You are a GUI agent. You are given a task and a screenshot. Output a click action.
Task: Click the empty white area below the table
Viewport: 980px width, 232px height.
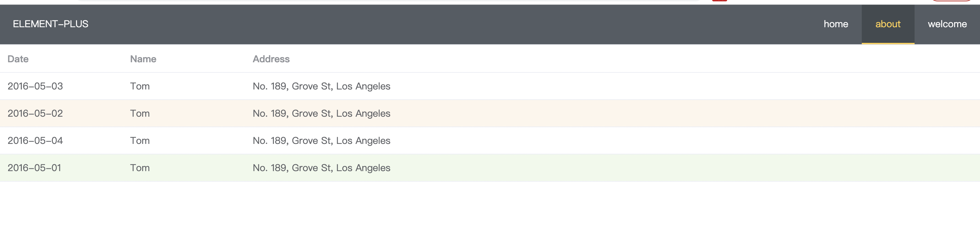(490, 208)
